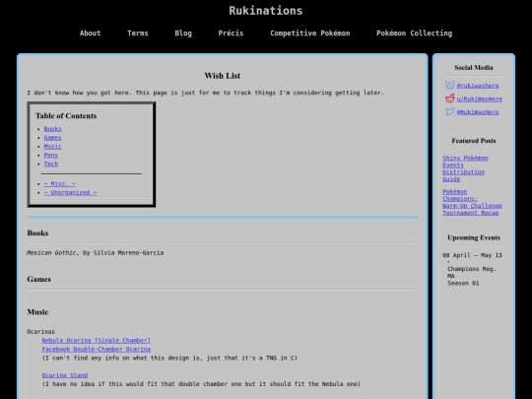Click the Ocarinas label under Music
532x399 pixels.
pyautogui.click(x=40, y=331)
